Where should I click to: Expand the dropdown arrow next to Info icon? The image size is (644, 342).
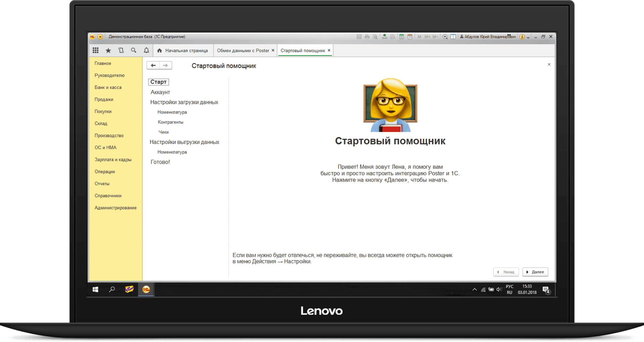[x=528, y=37]
